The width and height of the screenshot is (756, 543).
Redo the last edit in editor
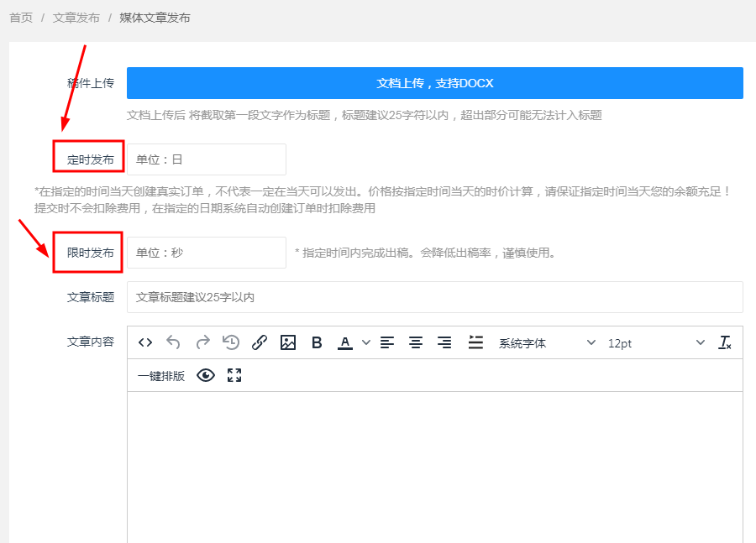click(x=202, y=342)
